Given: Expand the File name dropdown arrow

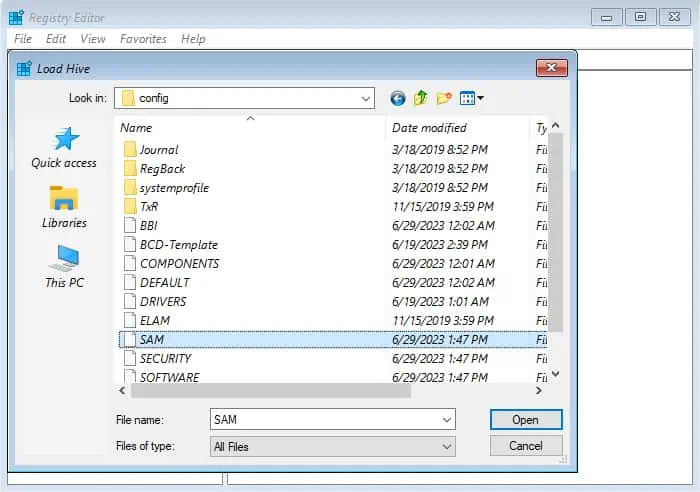Looking at the screenshot, I should click(446, 420).
